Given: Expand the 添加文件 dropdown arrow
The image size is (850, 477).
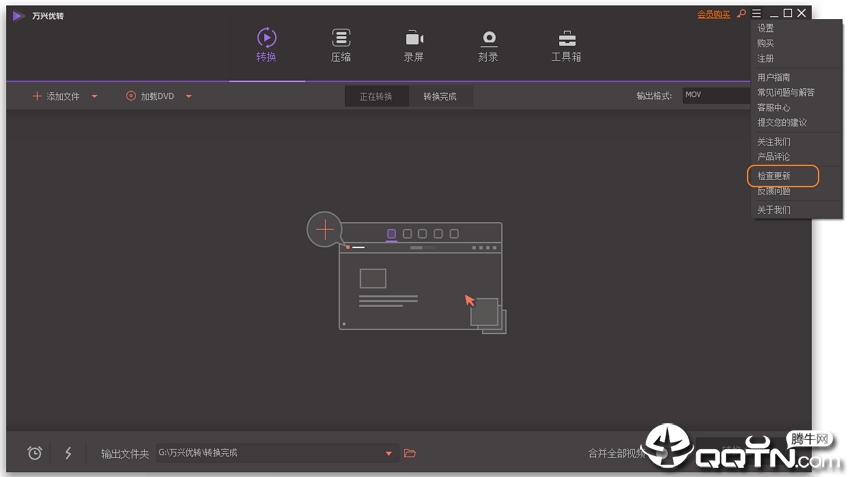Looking at the screenshot, I should point(94,96).
